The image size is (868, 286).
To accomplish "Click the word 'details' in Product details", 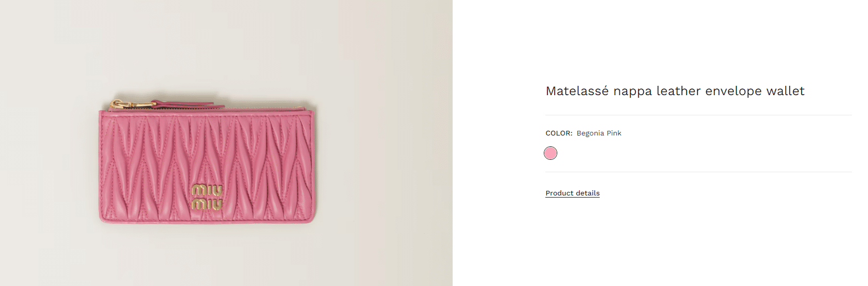I will (586, 193).
